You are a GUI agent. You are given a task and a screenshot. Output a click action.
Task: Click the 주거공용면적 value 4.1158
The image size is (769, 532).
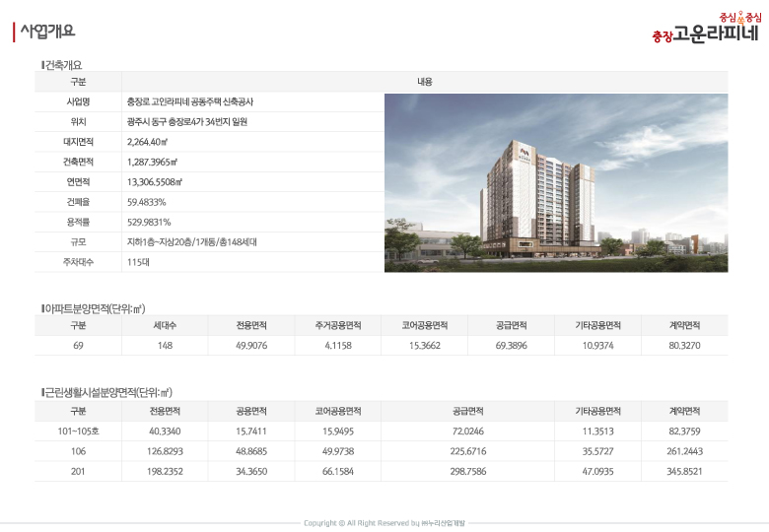pyautogui.click(x=338, y=346)
